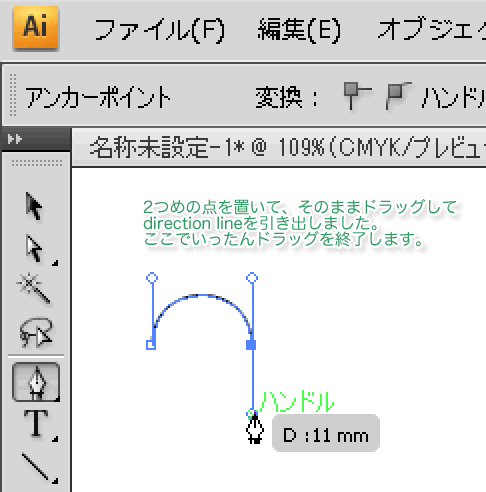
Task: Click the top-right direction handle circle
Action: (x=252, y=277)
